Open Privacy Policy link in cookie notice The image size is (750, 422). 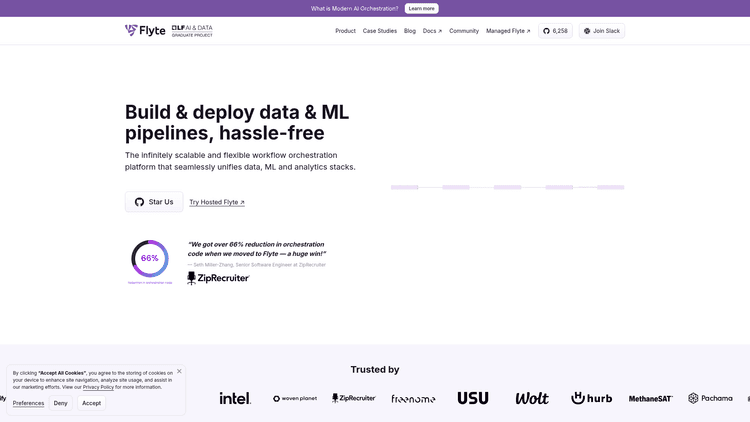click(x=98, y=387)
